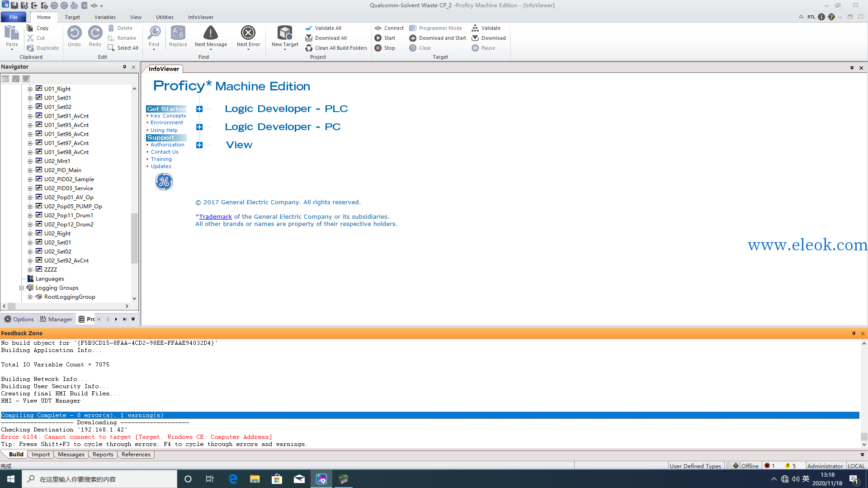
Task: Pin the Feedback Zone panel
Action: coord(854,333)
